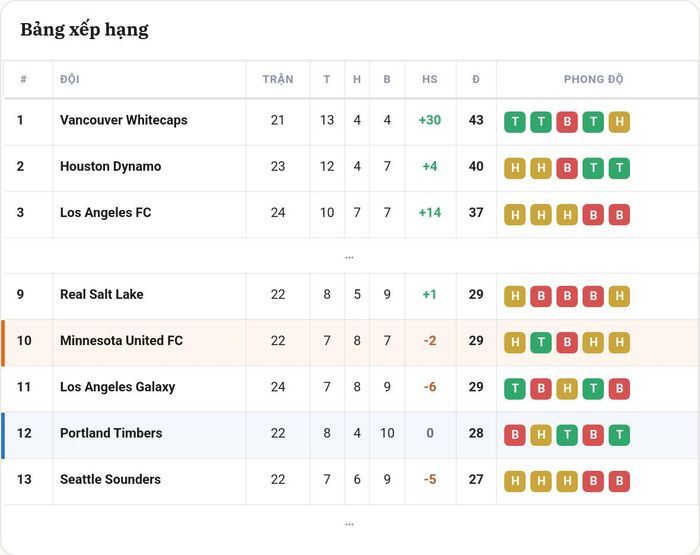Click Vancouver Whitecaps' red B form badge
Screen dimensions: 700x555
tap(567, 122)
